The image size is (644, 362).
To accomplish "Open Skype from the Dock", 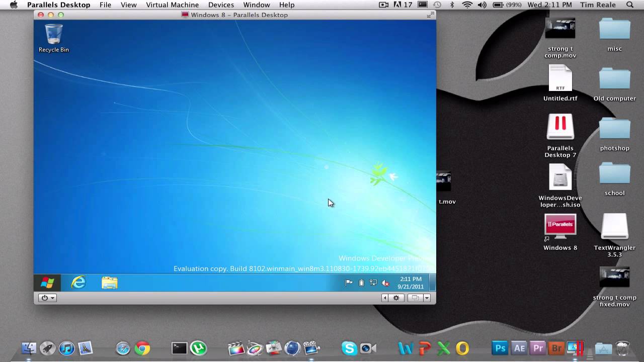I will coord(349,348).
